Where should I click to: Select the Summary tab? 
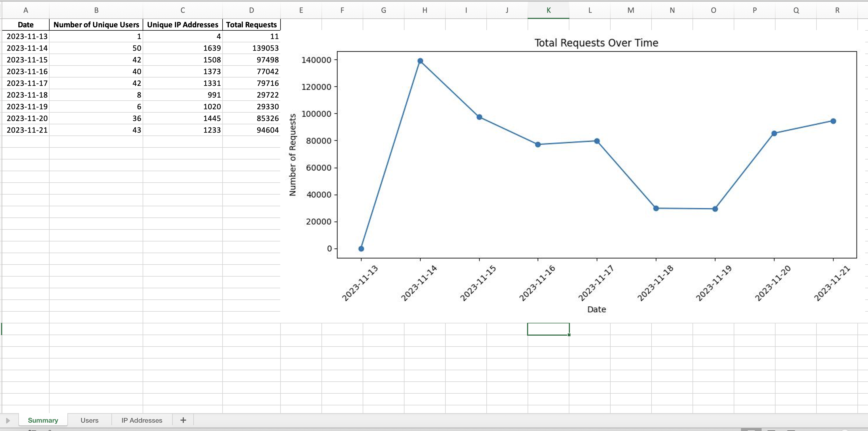(x=43, y=420)
